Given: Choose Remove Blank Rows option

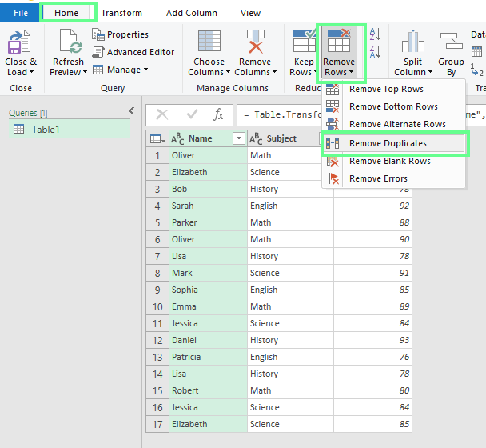Looking at the screenshot, I should coord(389,161).
